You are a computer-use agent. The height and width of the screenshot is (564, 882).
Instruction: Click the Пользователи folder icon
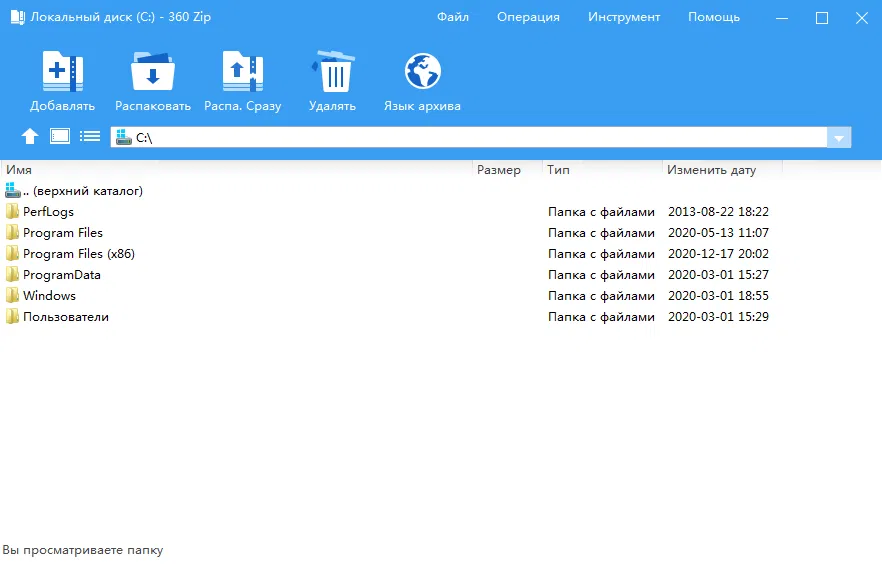12,317
